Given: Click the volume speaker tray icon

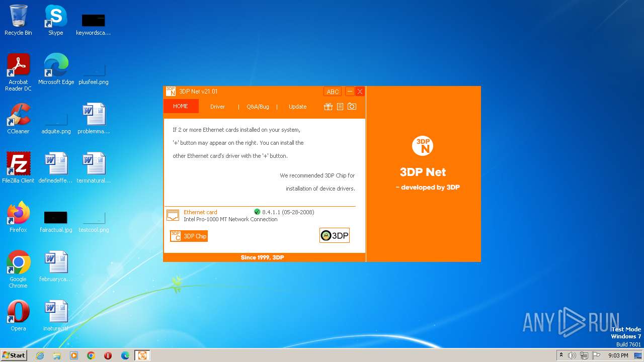Looking at the screenshot, I should [x=572, y=355].
